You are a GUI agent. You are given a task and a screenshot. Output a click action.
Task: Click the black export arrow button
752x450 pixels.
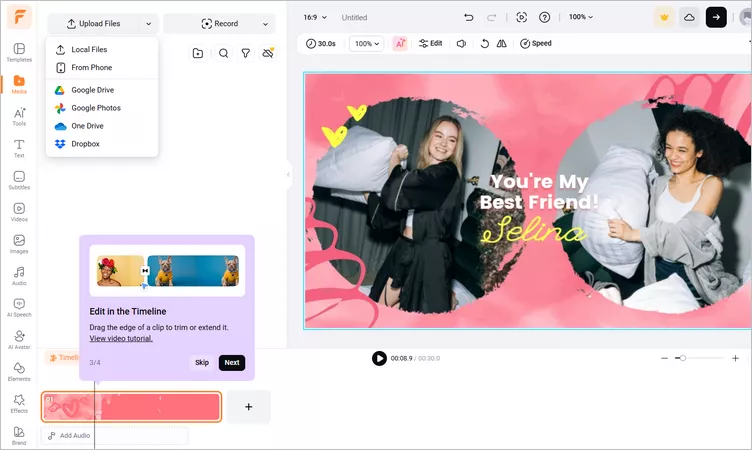coord(716,17)
